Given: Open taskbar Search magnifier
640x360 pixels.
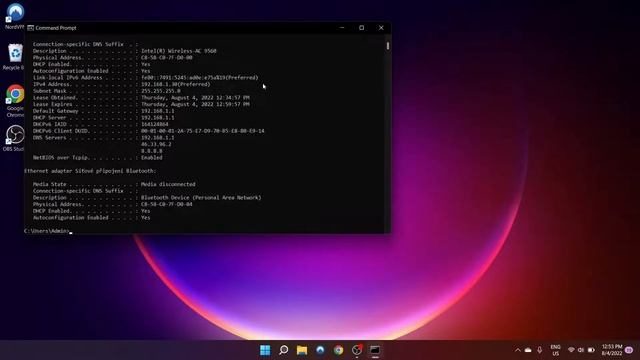Looking at the screenshot, I should [x=283, y=350].
